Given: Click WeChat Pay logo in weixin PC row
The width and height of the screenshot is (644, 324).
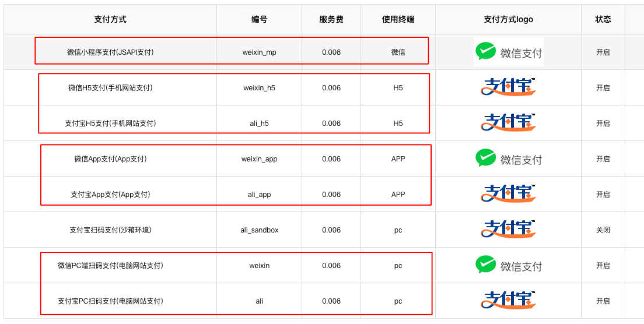Looking at the screenshot, I should [509, 265].
